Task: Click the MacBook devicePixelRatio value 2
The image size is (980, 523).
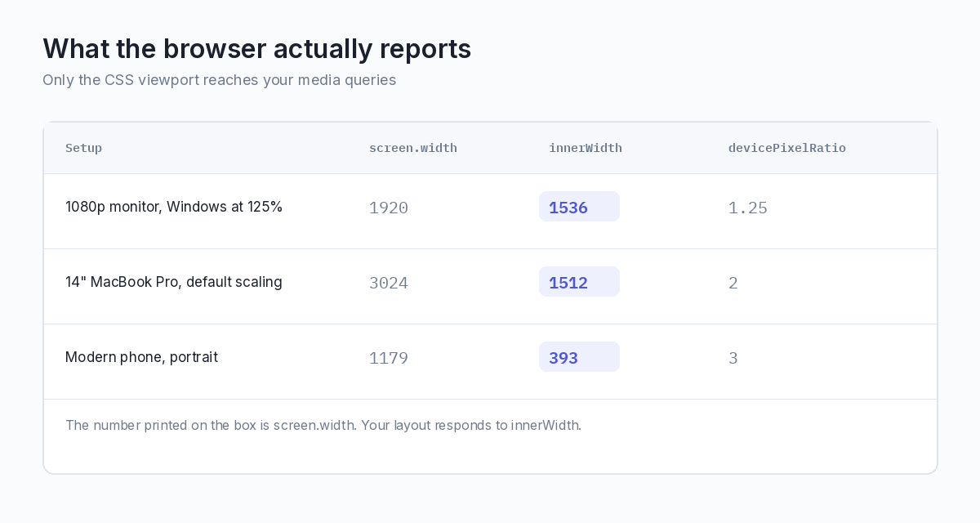Action: [x=733, y=283]
